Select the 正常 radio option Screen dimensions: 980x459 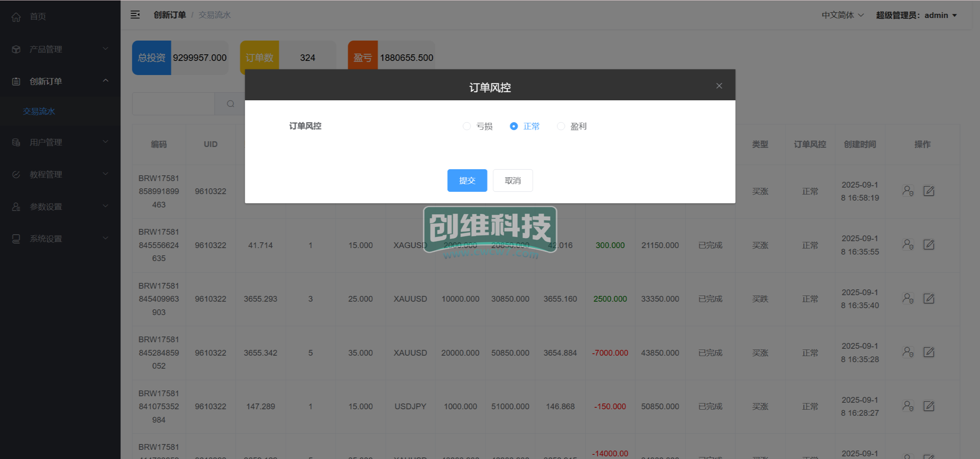click(514, 126)
